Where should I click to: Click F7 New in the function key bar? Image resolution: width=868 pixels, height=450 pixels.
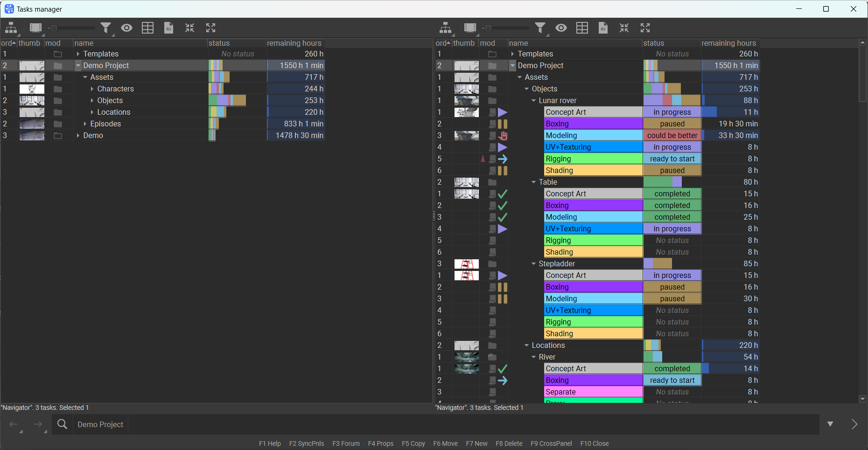click(476, 443)
